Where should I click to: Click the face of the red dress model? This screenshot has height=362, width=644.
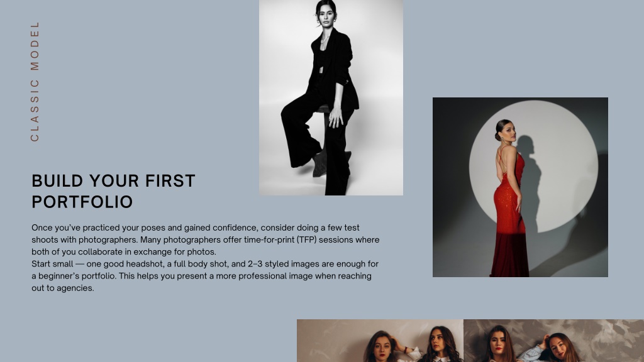508,131
